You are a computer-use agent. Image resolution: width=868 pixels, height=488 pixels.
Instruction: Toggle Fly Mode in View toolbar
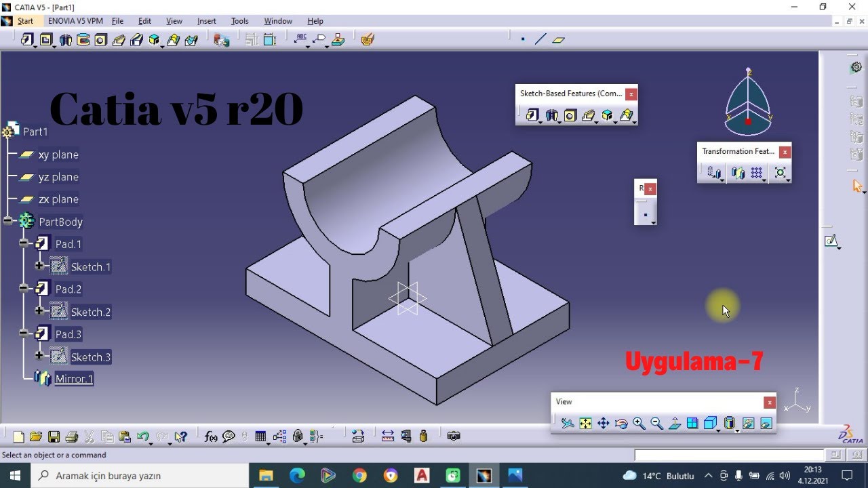(568, 424)
